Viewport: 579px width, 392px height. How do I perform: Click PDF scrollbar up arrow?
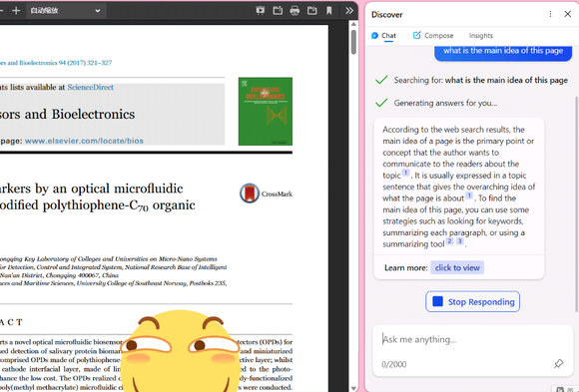coord(353,24)
